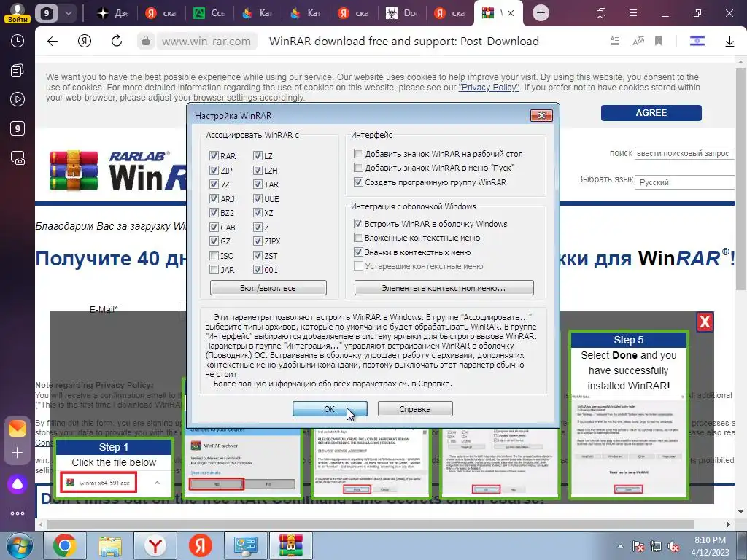Viewport: 747px width, 560px height.
Task: Switch to the 'Ссь' browser tab
Action: point(209,13)
